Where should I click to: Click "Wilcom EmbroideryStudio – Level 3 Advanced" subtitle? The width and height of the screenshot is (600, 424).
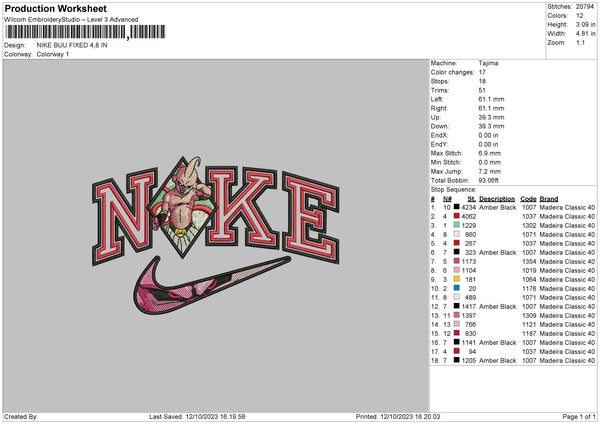pos(71,20)
